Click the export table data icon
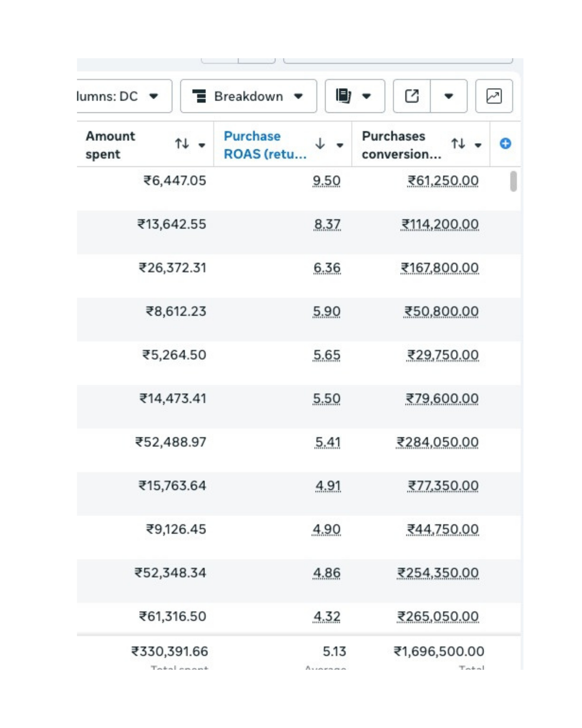 [411, 96]
